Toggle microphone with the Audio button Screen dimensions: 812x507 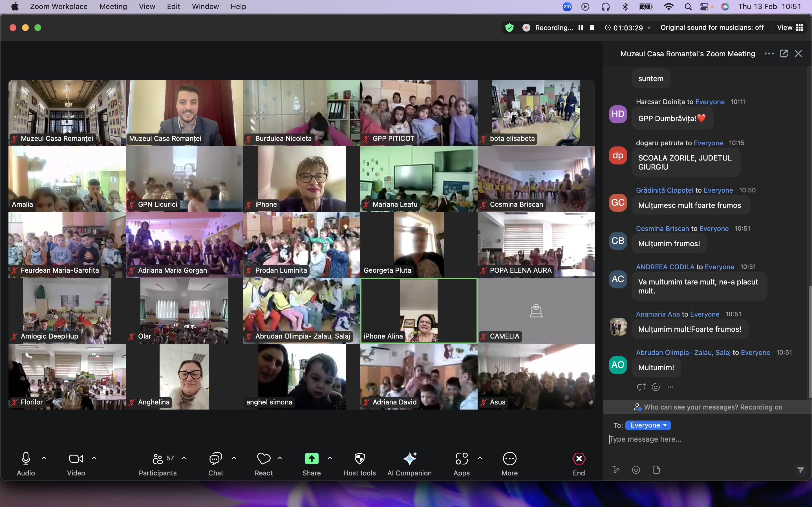[x=26, y=459]
